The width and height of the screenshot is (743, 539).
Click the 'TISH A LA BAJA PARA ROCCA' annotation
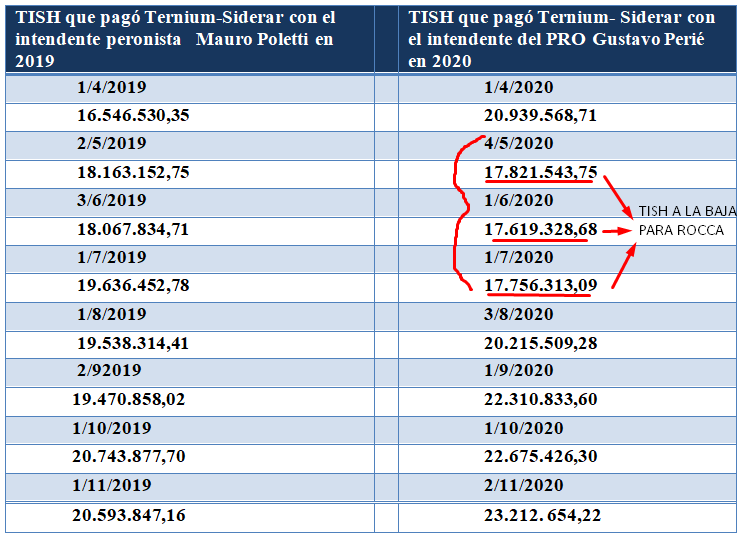tap(687, 221)
